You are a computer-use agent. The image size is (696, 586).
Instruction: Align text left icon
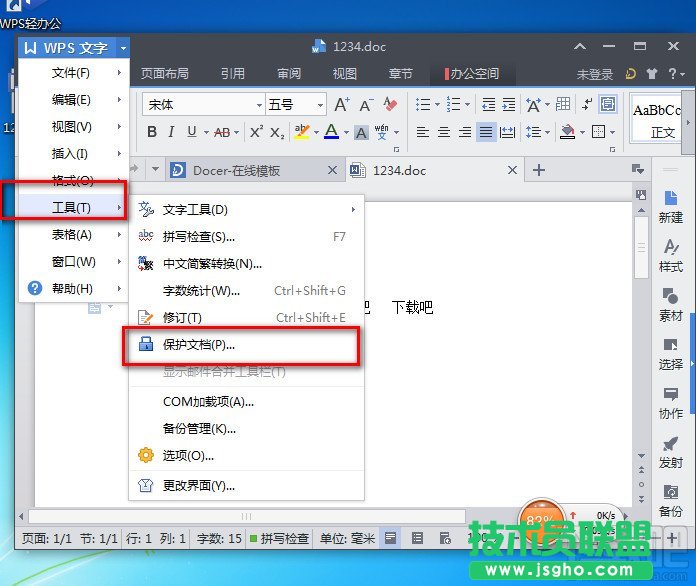tap(423, 132)
